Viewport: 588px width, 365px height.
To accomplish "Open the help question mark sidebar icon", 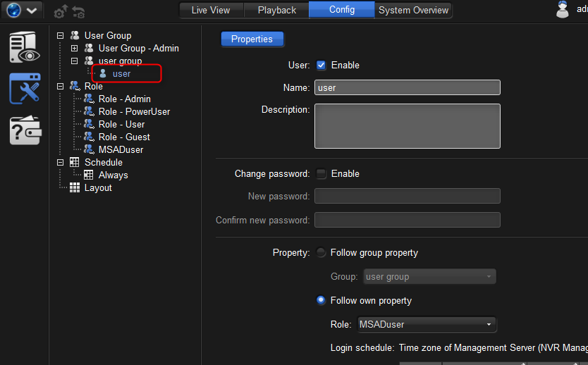I will point(24,130).
